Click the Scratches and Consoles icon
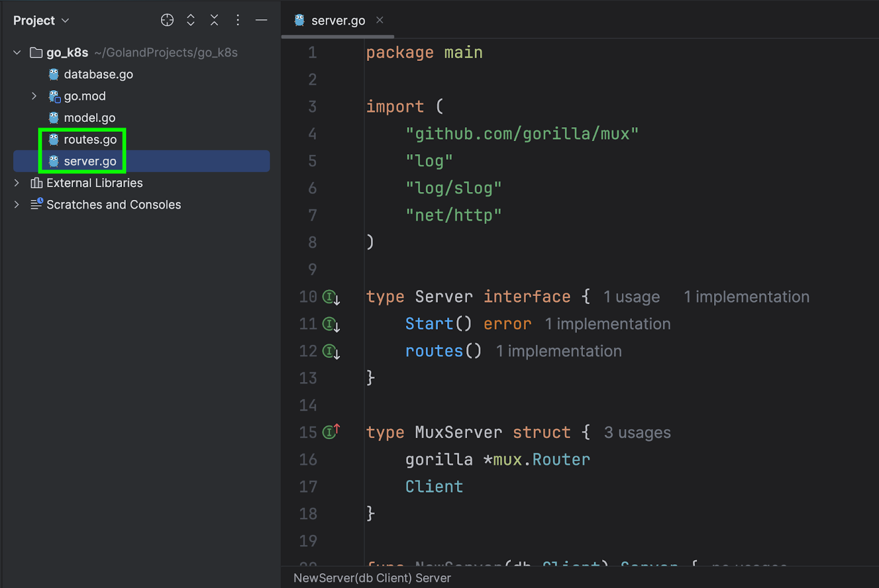This screenshot has height=588, width=879. point(36,204)
